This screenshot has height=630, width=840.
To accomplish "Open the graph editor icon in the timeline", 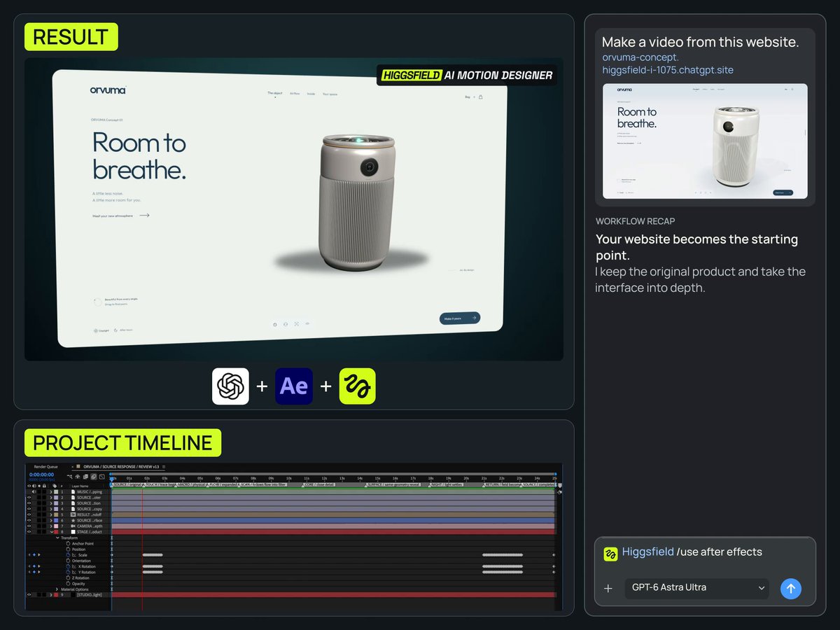I will pos(101,477).
